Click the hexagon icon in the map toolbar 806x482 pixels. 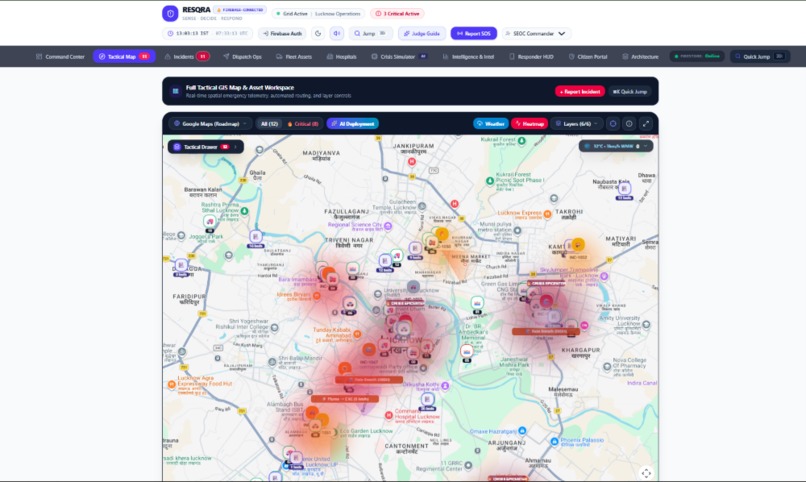click(x=613, y=124)
